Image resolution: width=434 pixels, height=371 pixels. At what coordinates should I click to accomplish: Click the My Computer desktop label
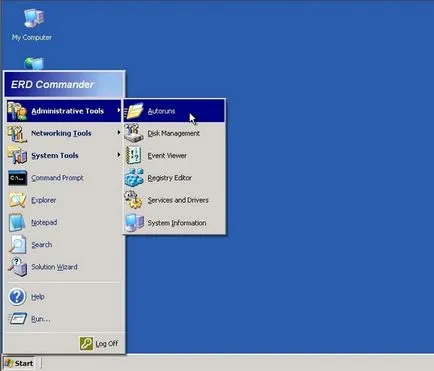(x=32, y=38)
